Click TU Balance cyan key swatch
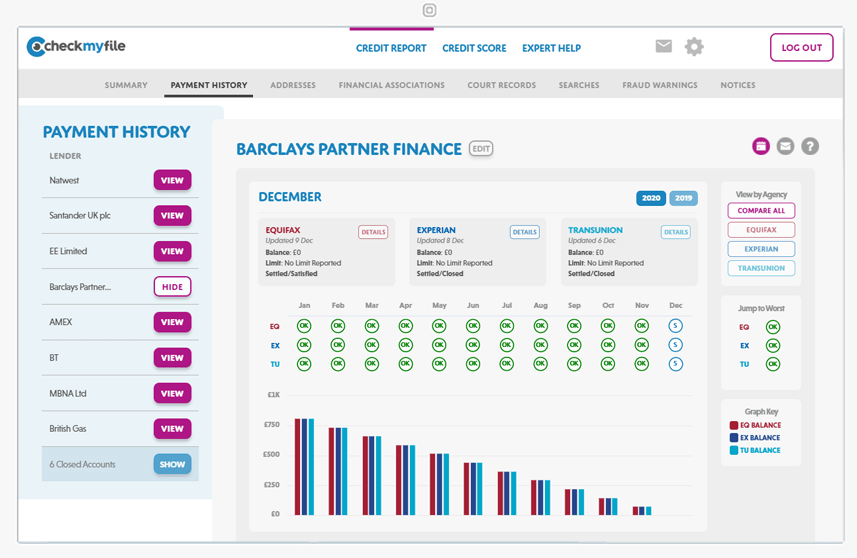Viewport: 857px width, 558px height. (x=734, y=450)
